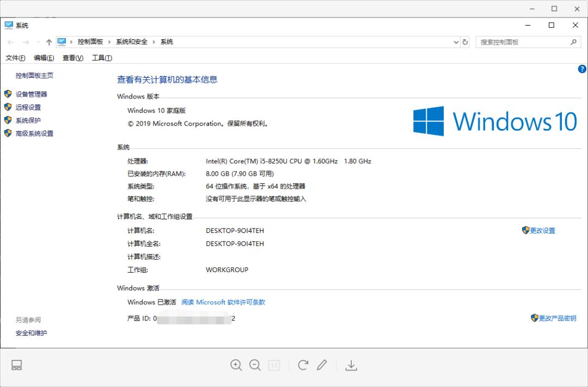Expand the breadcrumb arrow after 系统和安全
Screen dimensions: 588x387
click(x=154, y=41)
